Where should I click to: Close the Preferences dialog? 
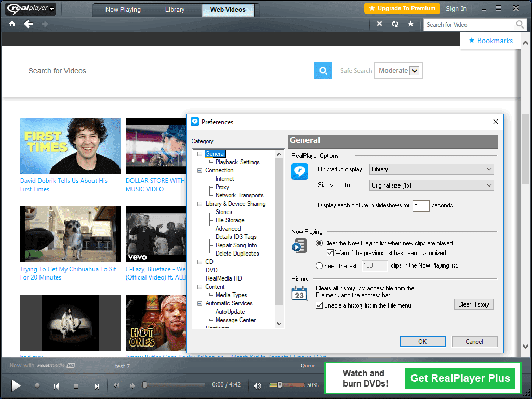(x=495, y=122)
